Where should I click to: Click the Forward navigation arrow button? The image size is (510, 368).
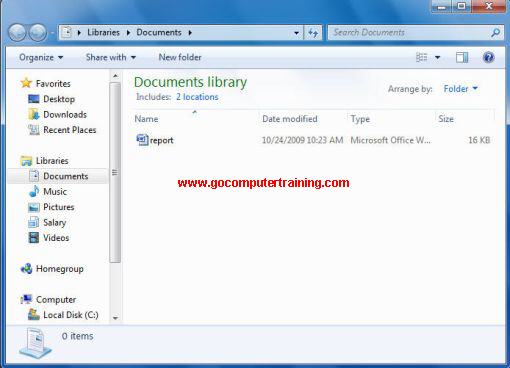coord(38,33)
